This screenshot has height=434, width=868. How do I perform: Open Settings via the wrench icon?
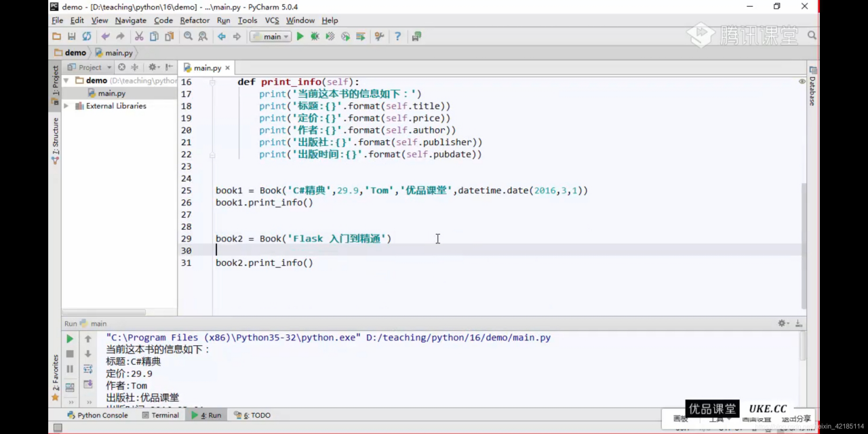(x=379, y=37)
